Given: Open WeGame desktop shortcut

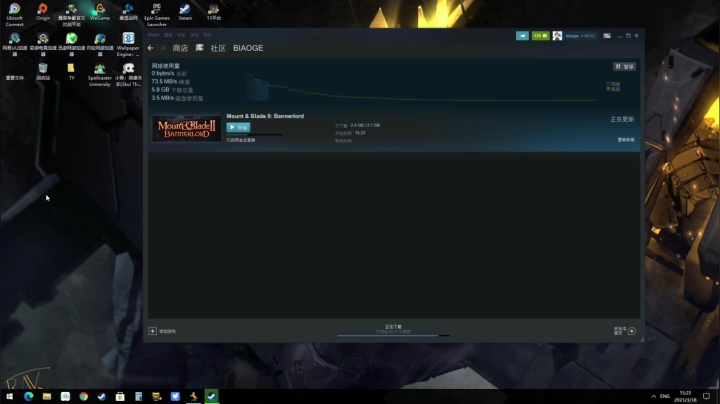Looking at the screenshot, I should 100,12.
